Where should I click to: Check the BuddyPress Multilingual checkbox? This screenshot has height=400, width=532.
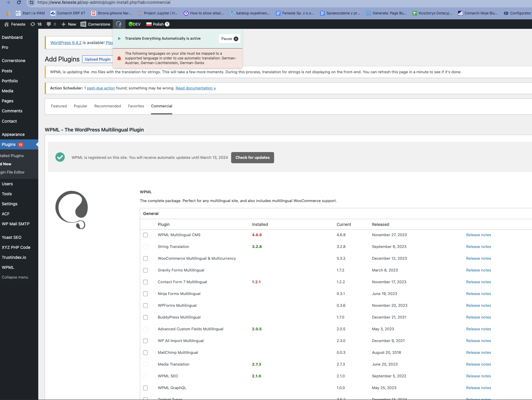[x=145, y=317]
